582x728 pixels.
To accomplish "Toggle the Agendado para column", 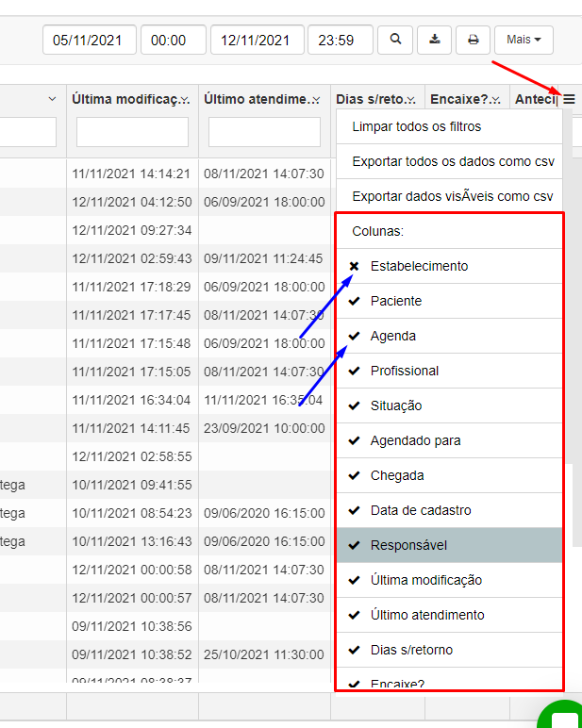I will coord(449,440).
